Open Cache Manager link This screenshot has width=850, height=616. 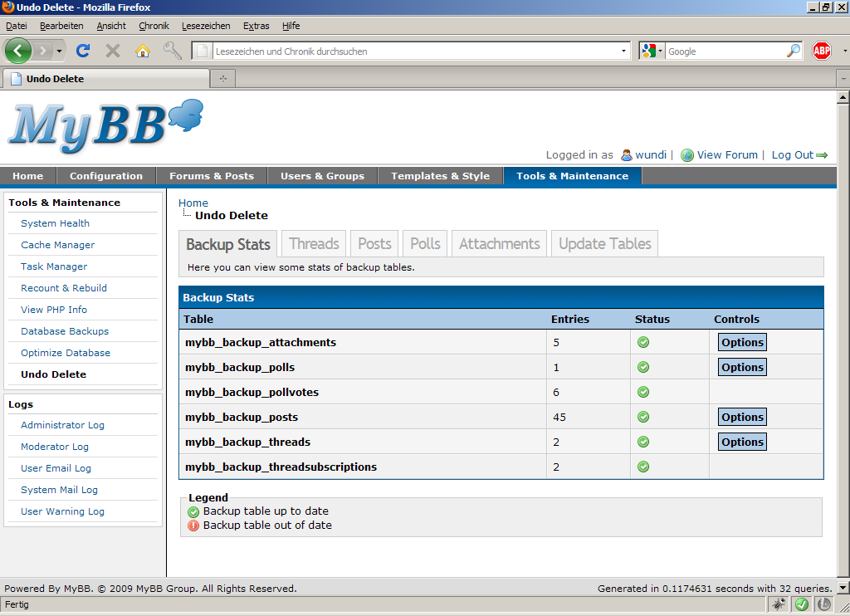tap(57, 245)
